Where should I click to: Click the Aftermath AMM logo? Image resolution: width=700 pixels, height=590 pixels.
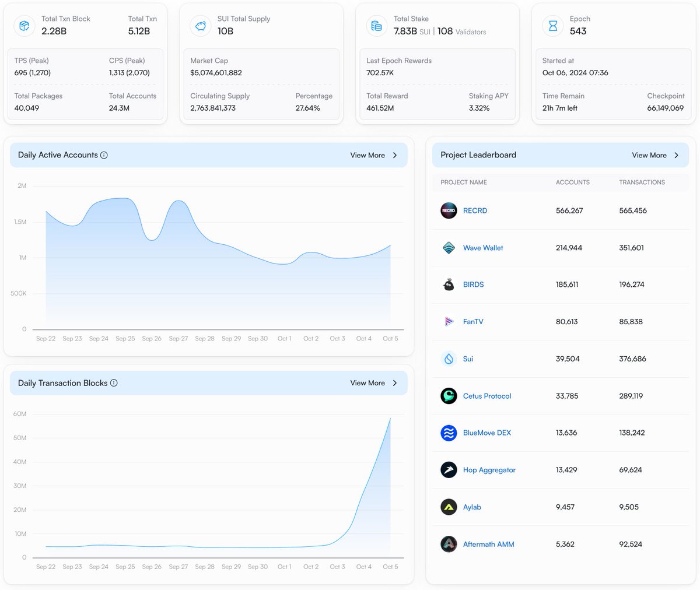449,544
